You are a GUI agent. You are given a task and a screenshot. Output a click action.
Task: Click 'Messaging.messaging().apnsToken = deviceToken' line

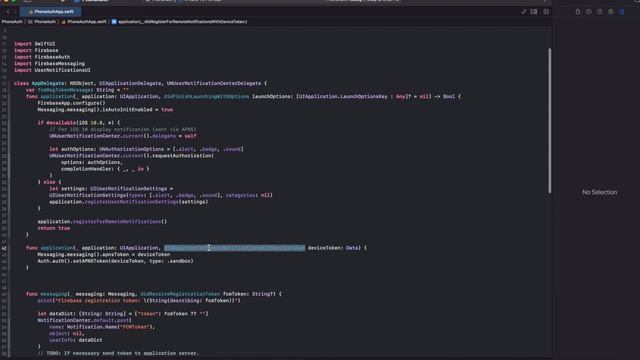point(104,254)
